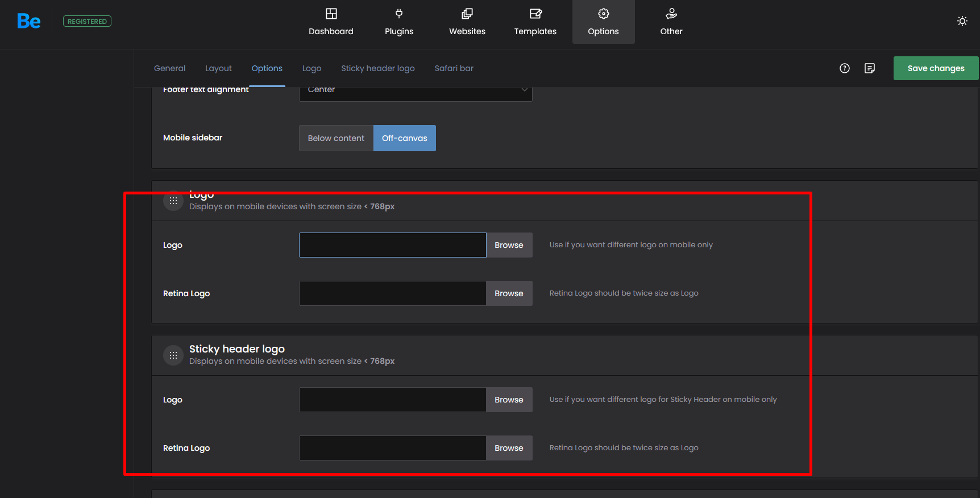Switch to the General tab
The width and height of the screenshot is (980, 498).
(169, 68)
